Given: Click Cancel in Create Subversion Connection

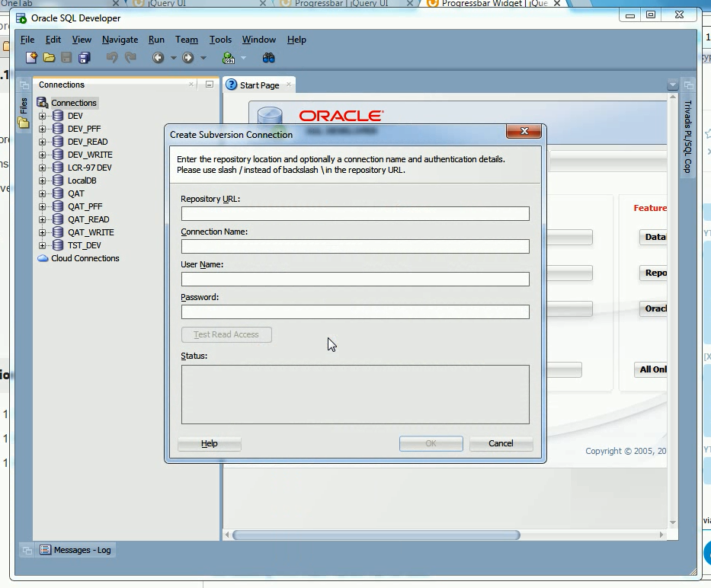Looking at the screenshot, I should pos(501,443).
